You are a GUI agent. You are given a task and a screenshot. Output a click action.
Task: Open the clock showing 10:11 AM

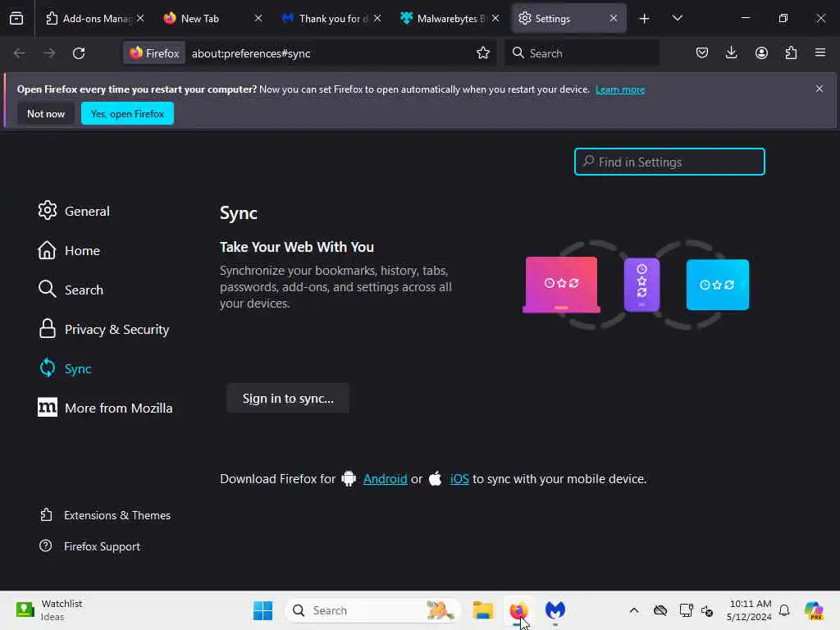point(749,610)
